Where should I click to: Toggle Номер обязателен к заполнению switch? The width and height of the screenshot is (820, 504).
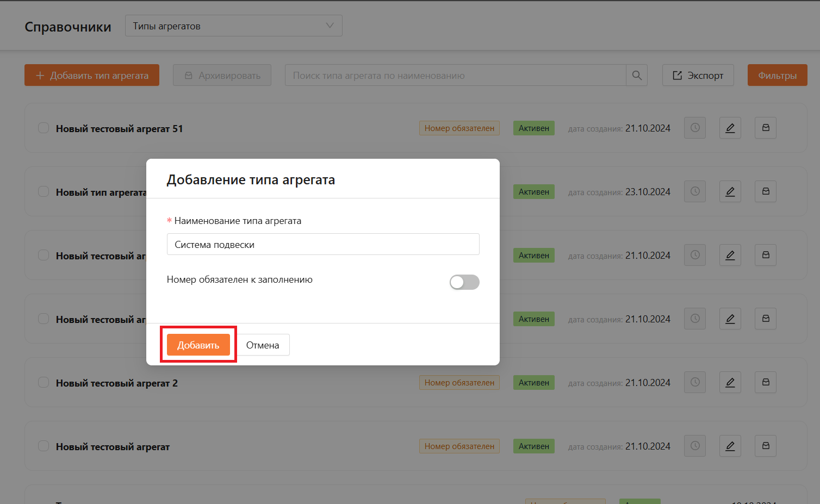pos(464,282)
